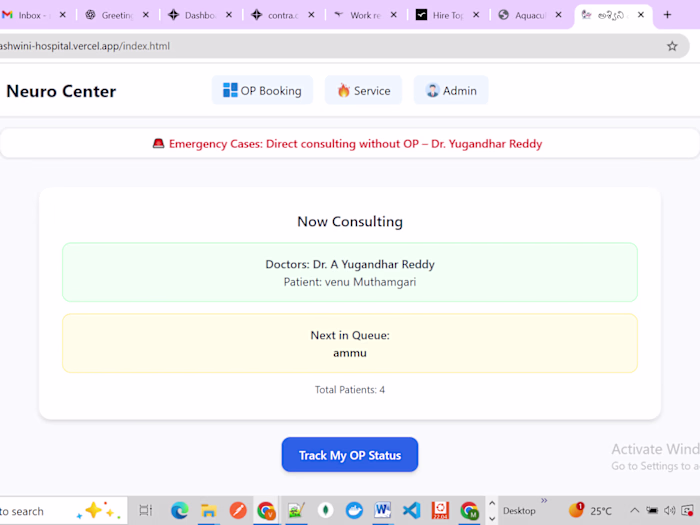
Task: Switch to the contra tab
Action: 275,15
